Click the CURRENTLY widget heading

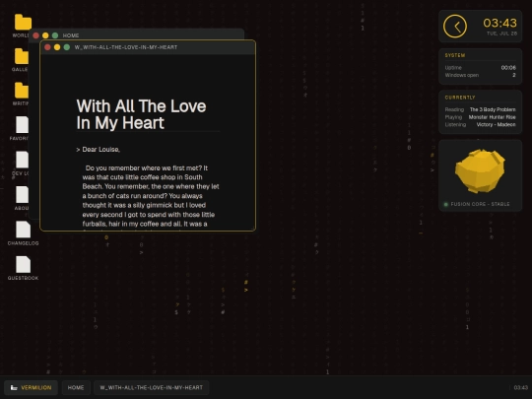point(460,98)
